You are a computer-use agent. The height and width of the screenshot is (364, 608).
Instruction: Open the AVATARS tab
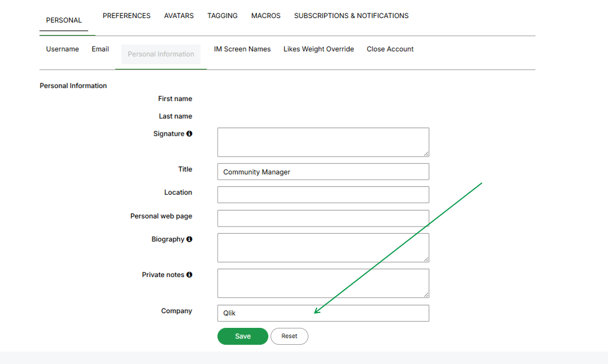pos(179,15)
